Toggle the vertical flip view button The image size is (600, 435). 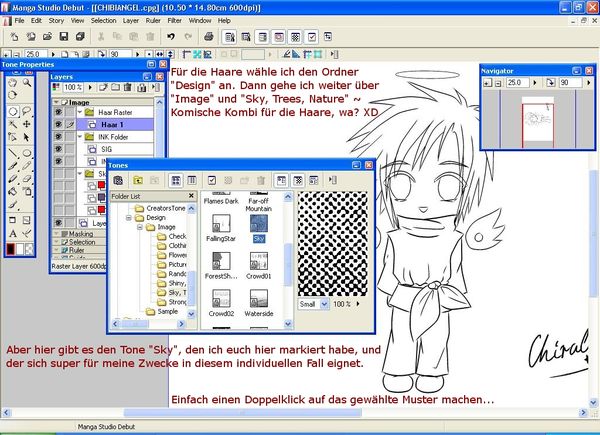[x=170, y=54]
